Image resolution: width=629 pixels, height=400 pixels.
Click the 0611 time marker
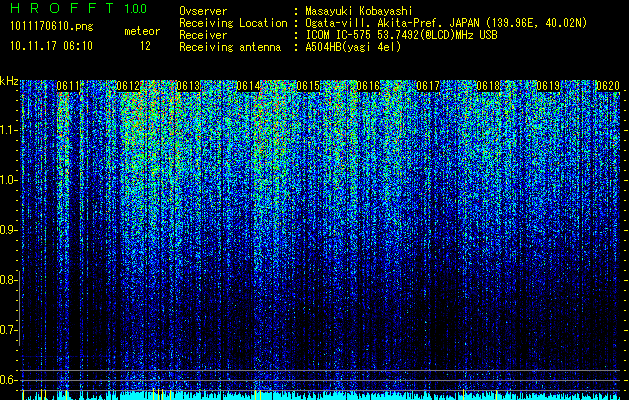[x=68, y=86]
